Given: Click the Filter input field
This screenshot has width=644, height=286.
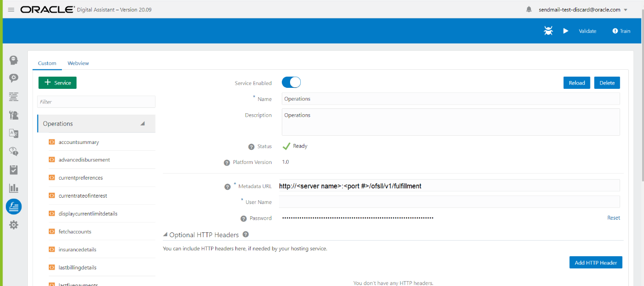Looking at the screenshot, I should click(x=96, y=102).
